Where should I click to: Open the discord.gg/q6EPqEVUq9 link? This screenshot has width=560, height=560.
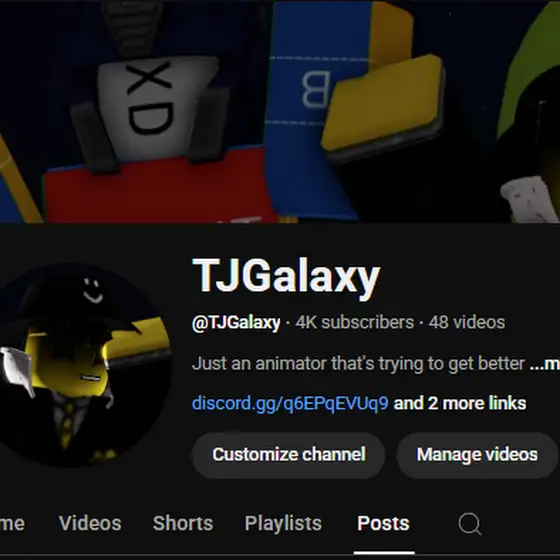pyautogui.click(x=290, y=403)
